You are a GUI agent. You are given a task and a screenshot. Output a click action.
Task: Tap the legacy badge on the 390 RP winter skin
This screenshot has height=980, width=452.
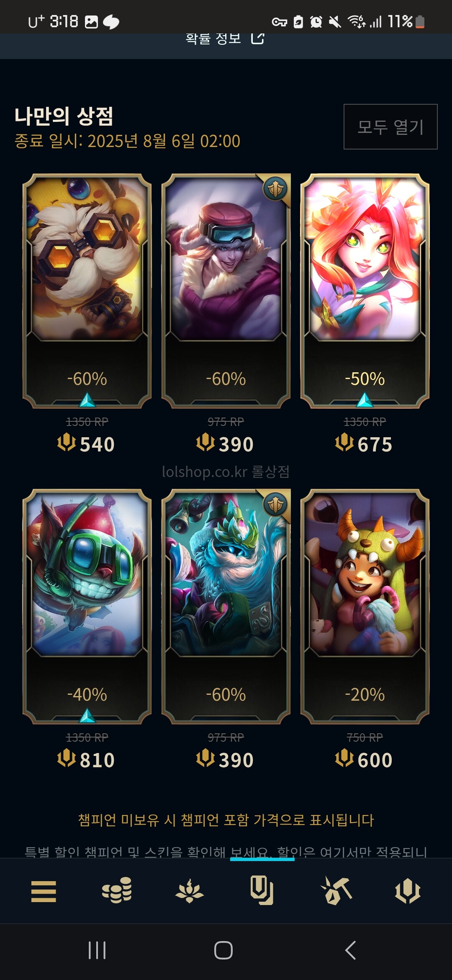coord(276,188)
